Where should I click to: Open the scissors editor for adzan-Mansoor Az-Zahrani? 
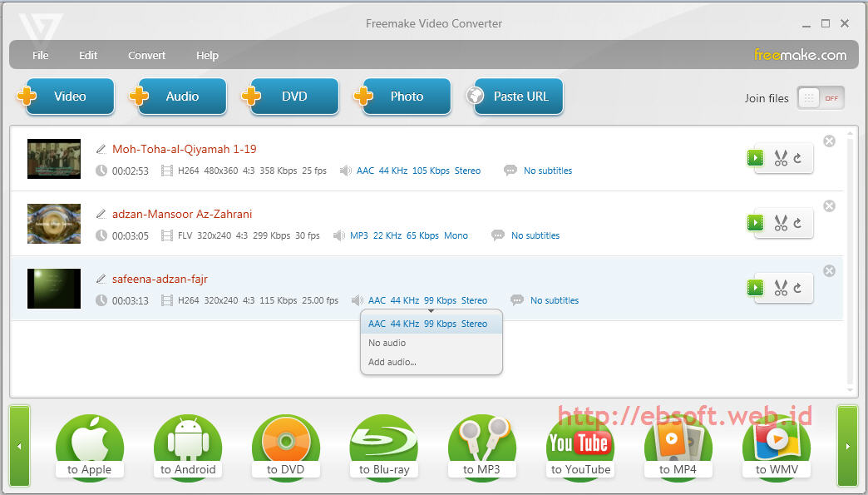tap(781, 223)
